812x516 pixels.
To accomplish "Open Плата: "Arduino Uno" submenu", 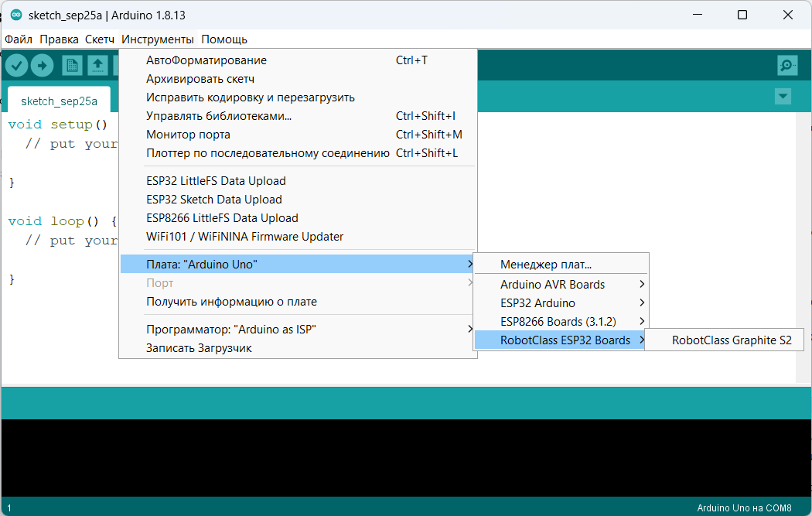I will pos(297,265).
